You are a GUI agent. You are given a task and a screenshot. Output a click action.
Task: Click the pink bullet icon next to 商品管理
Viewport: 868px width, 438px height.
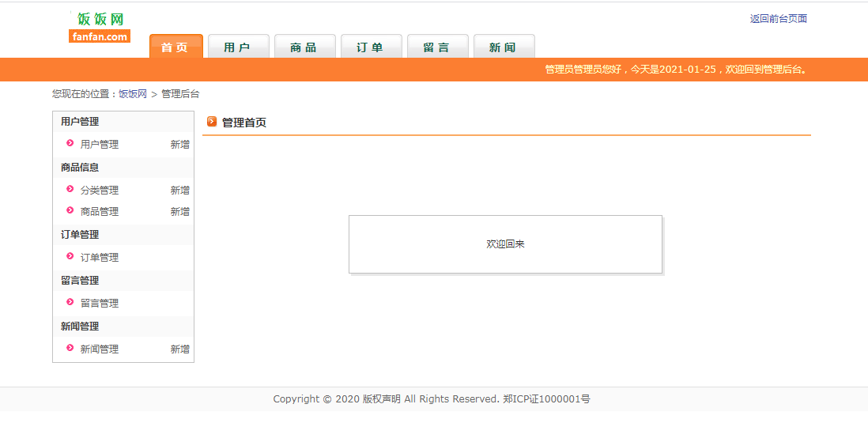[70, 210]
